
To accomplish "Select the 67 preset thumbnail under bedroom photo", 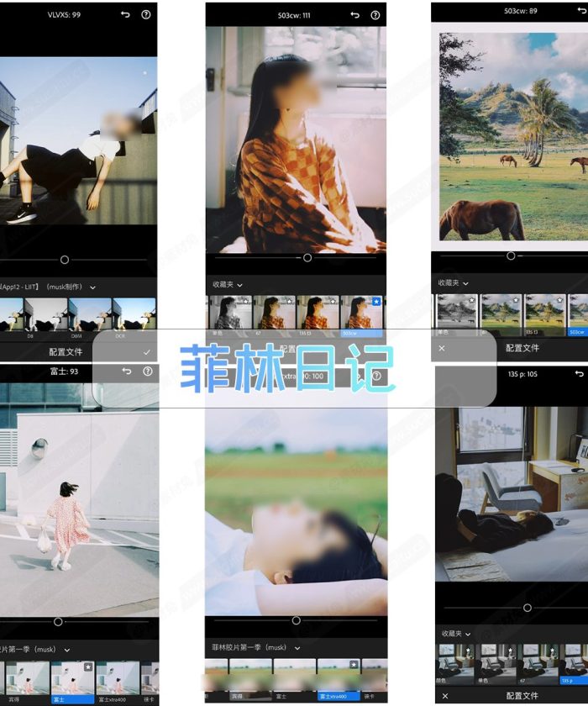I will coord(538,662).
